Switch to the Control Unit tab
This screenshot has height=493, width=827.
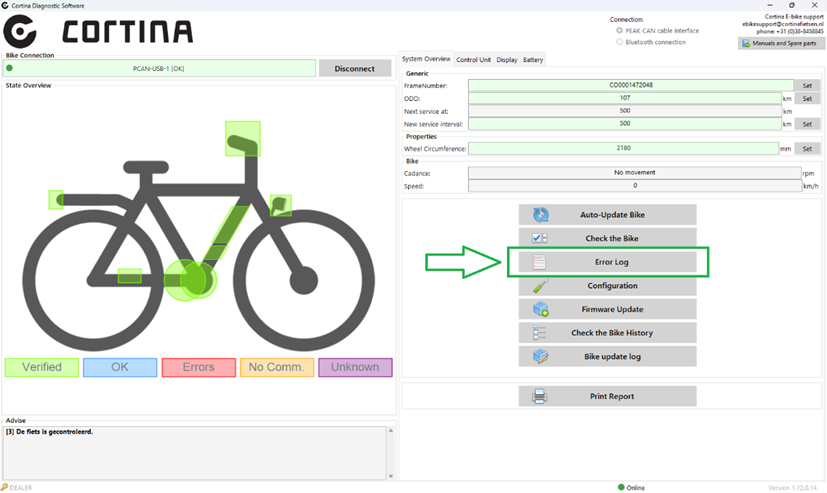click(473, 60)
